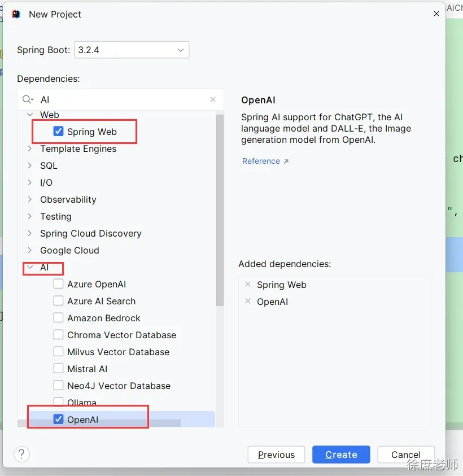Enable the Mistral AI dependency

tap(58, 369)
